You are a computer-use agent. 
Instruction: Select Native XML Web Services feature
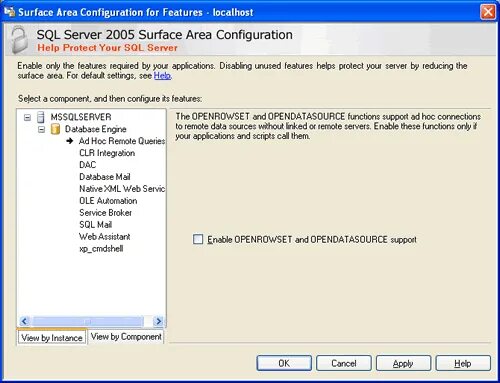122,189
